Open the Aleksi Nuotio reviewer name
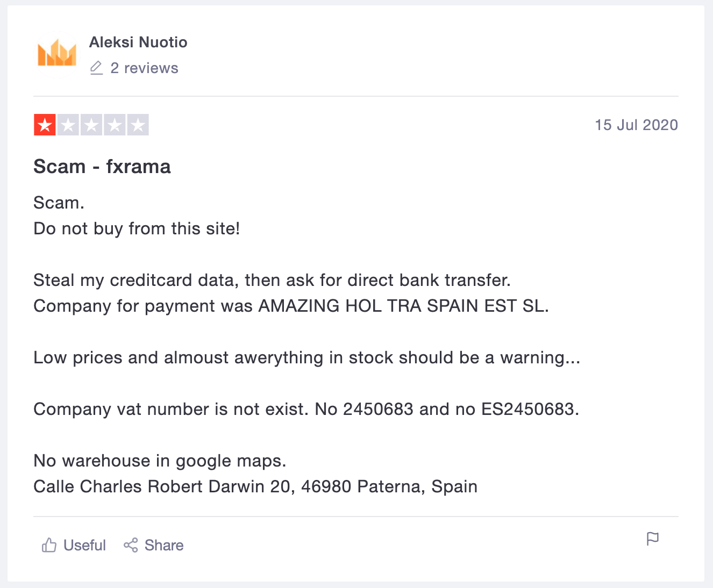 (138, 42)
